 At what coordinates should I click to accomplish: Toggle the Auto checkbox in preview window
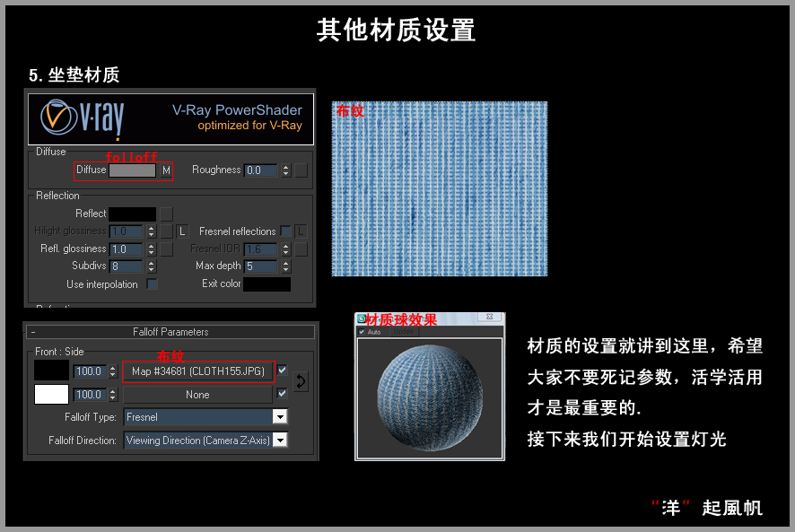click(x=362, y=332)
